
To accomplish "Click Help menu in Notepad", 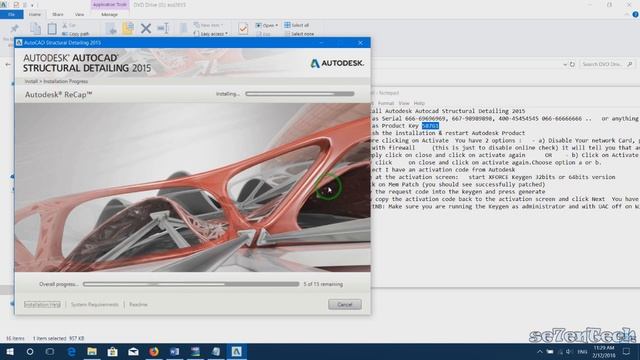I will point(419,103).
